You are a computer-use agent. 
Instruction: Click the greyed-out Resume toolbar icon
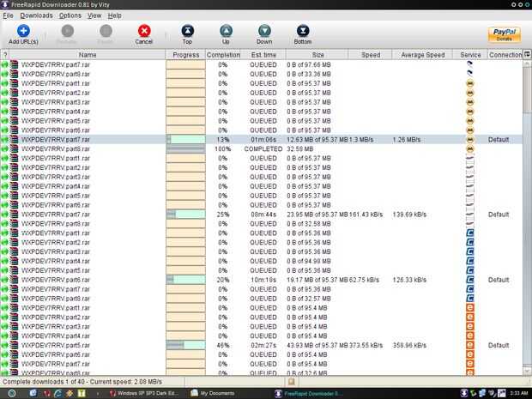[68, 31]
